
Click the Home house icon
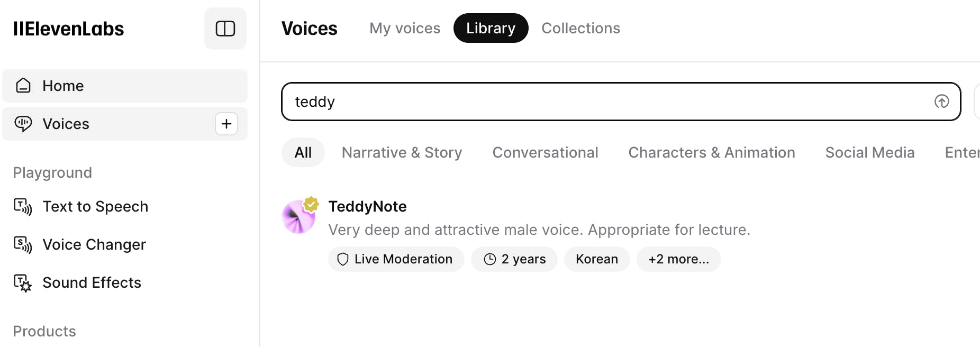click(x=23, y=86)
